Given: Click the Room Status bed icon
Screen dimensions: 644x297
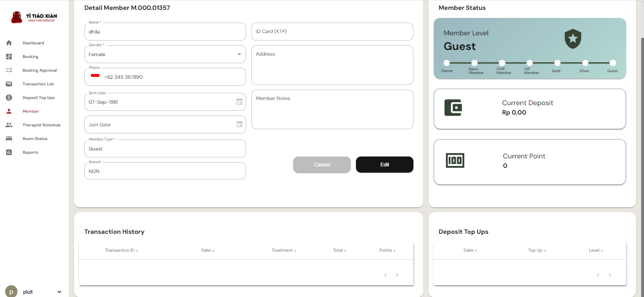Looking at the screenshot, I should [x=9, y=139].
